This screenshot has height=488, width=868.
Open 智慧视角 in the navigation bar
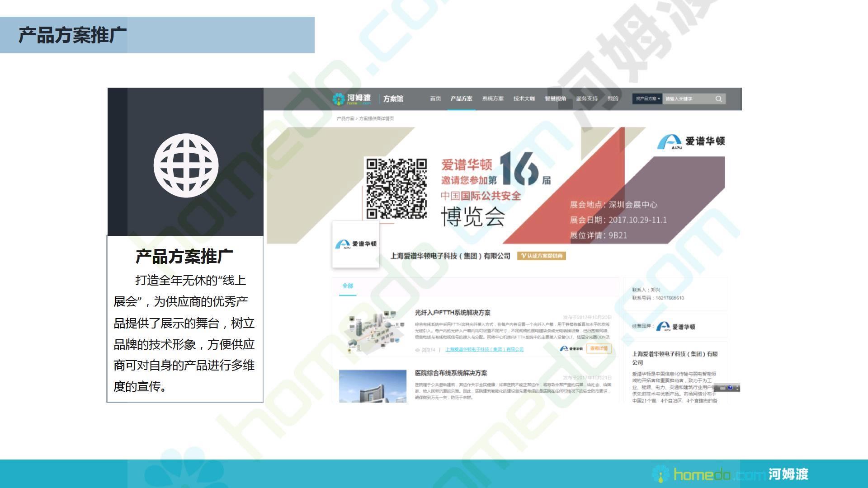[555, 99]
